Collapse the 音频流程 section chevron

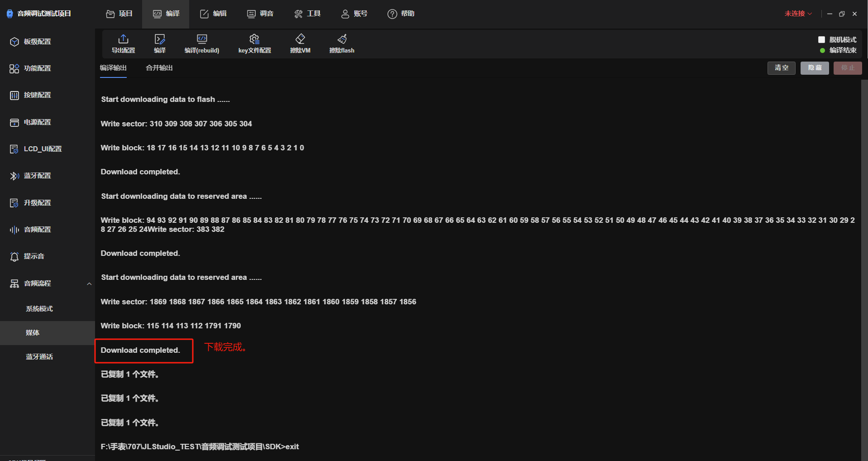(x=89, y=284)
